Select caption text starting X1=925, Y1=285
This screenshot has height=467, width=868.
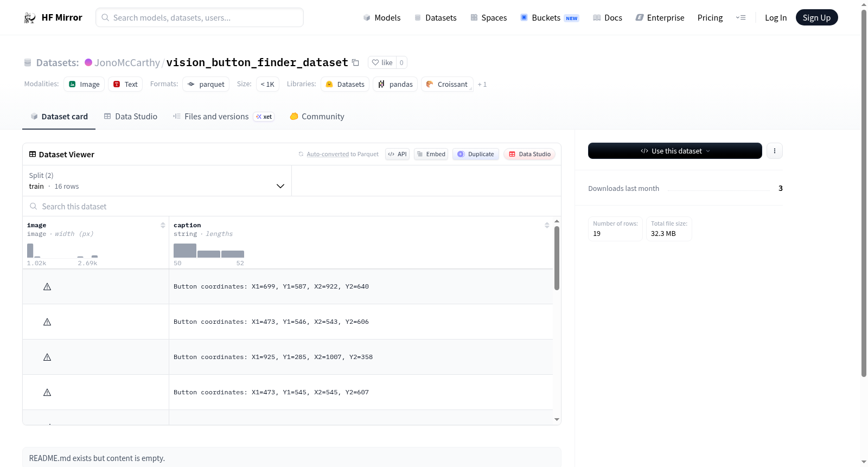coord(273,357)
